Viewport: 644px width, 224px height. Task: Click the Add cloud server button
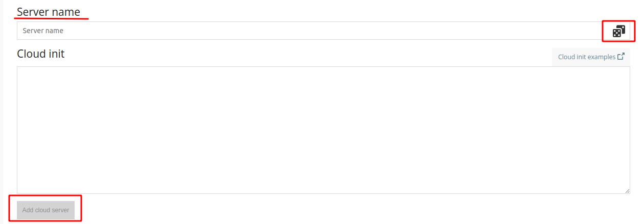point(45,210)
